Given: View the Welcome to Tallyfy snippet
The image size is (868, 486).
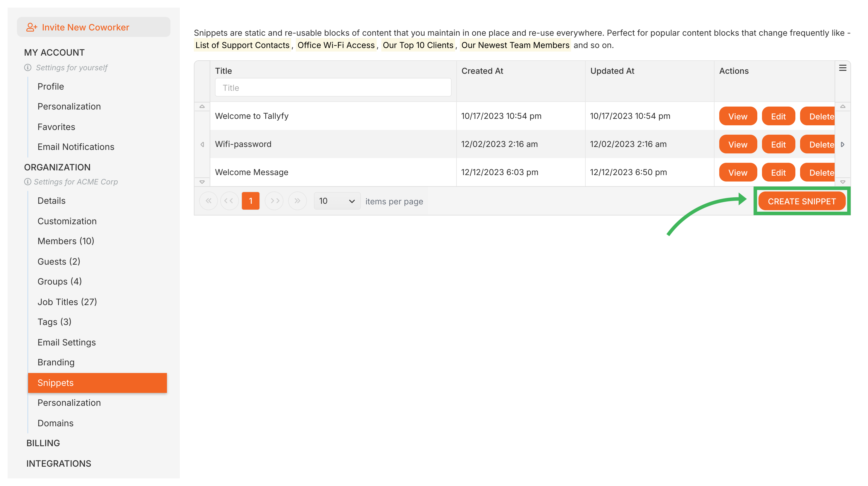Looking at the screenshot, I should point(738,117).
